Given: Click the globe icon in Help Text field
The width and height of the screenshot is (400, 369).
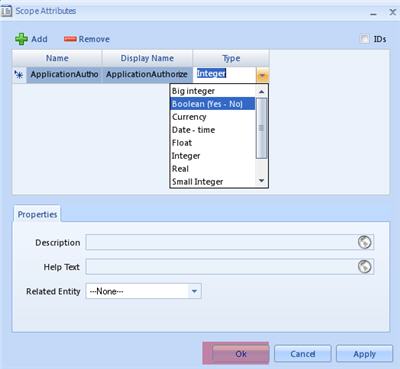Looking at the screenshot, I should [x=364, y=267].
